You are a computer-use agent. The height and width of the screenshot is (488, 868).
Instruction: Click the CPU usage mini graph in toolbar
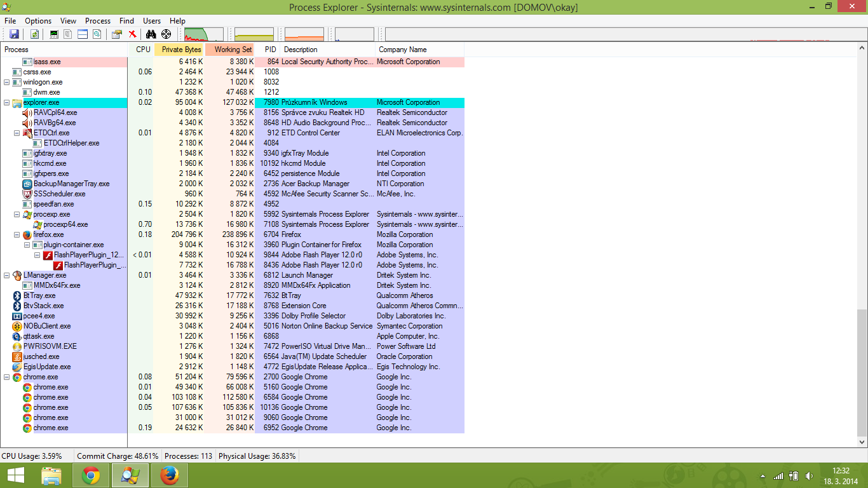tap(203, 34)
